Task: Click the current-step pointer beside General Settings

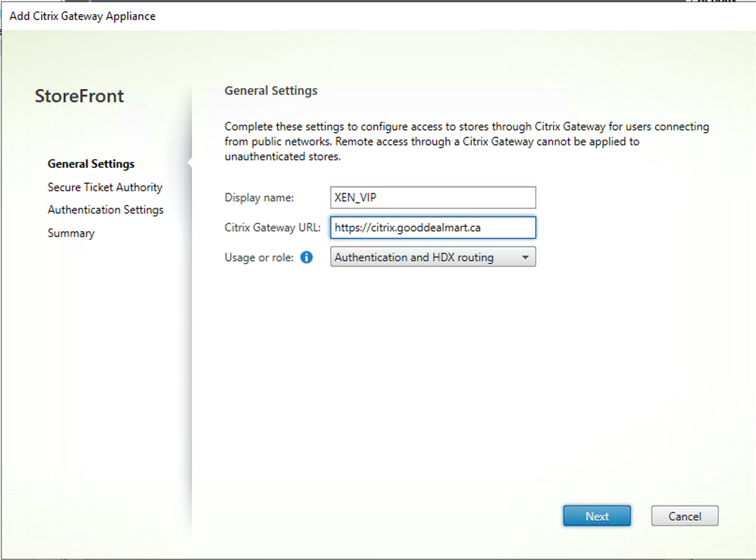Action: pos(189,164)
